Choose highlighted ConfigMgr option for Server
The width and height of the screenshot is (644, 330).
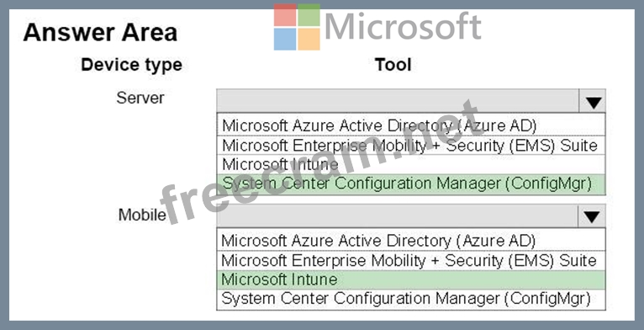coord(411,184)
